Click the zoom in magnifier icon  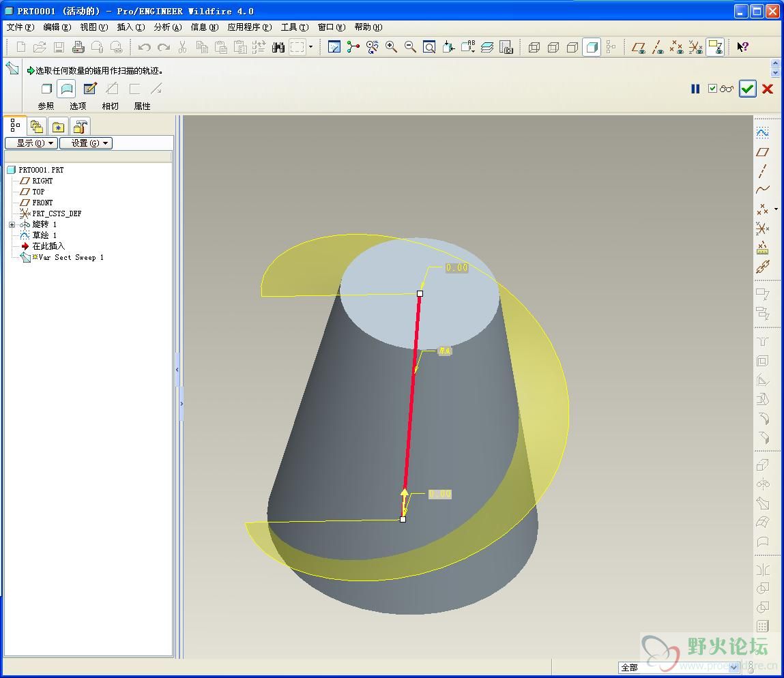coord(391,47)
